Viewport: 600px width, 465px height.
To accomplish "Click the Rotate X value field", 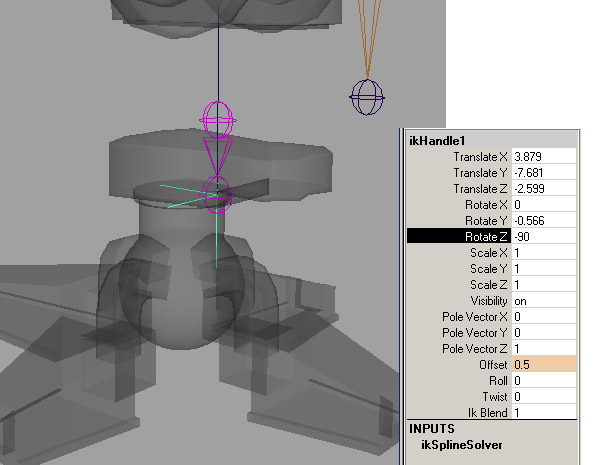I will (544, 205).
